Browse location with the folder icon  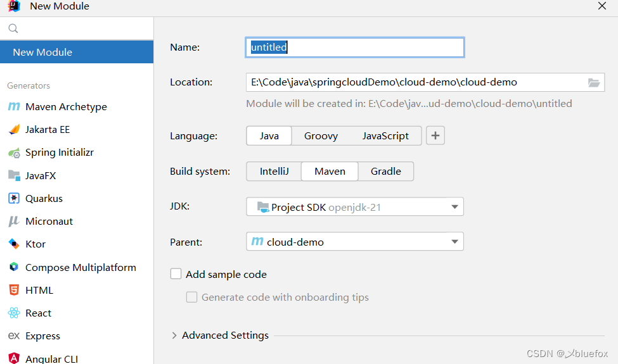coord(593,82)
